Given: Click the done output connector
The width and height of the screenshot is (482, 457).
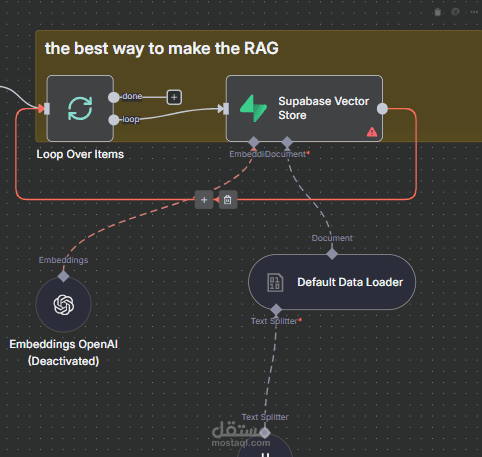Looking at the screenshot, I should [114, 97].
